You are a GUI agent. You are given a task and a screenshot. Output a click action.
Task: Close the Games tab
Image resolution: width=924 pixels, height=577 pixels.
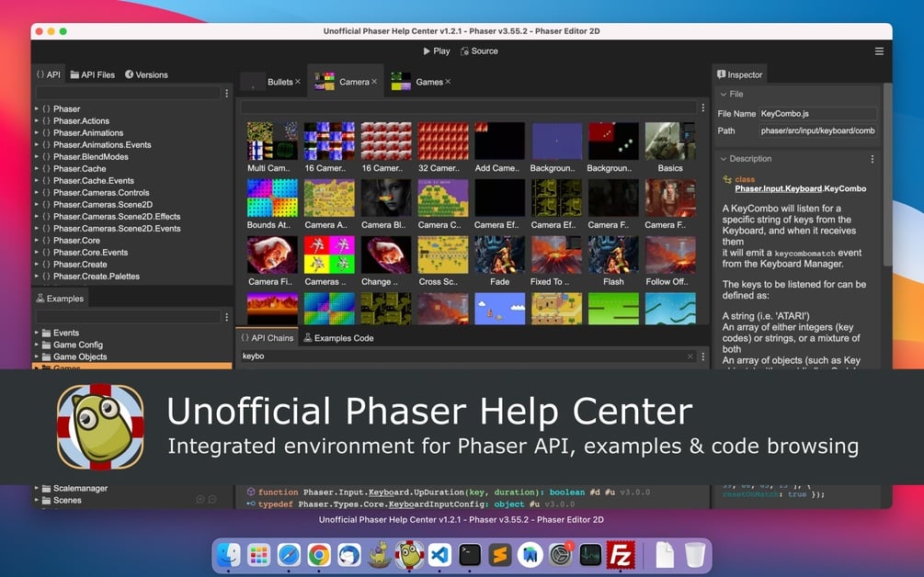[448, 82]
